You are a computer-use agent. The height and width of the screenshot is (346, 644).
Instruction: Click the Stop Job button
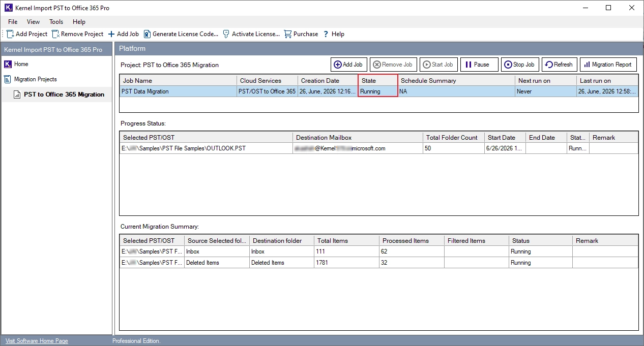pyautogui.click(x=520, y=65)
